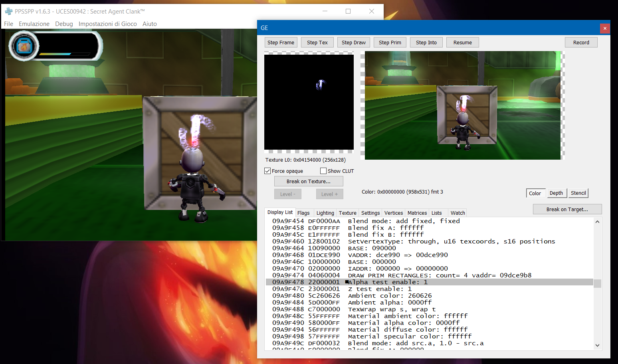
Task: Switch to the Flags tab
Action: coord(304,213)
